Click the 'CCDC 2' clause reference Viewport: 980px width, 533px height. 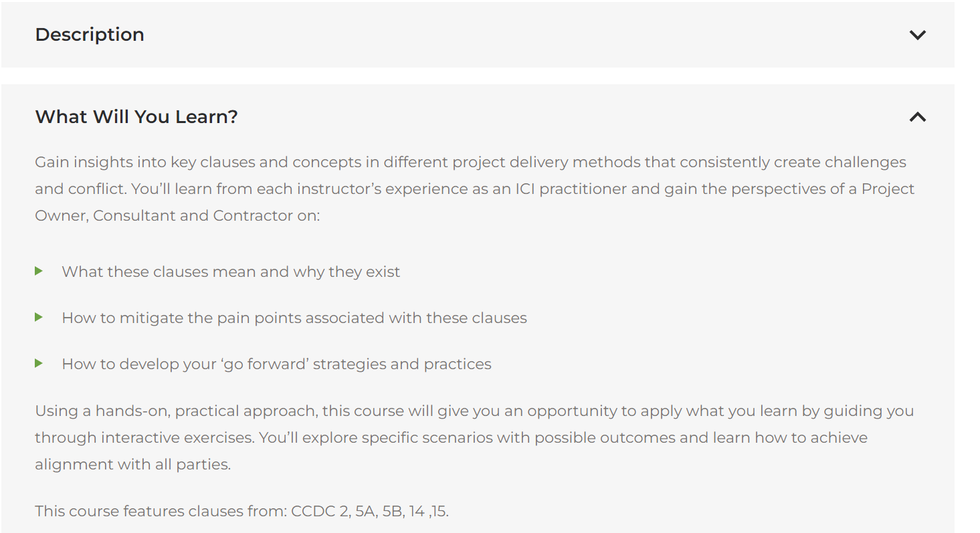[x=320, y=512]
